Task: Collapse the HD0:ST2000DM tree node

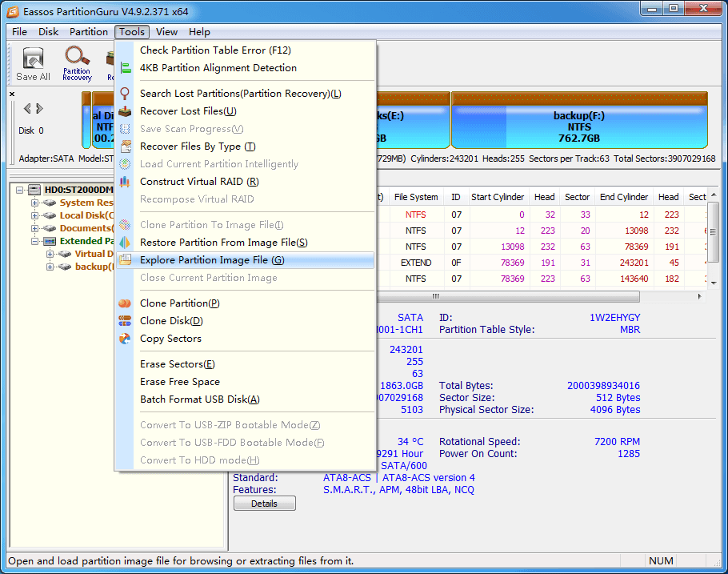Action: click(20, 190)
